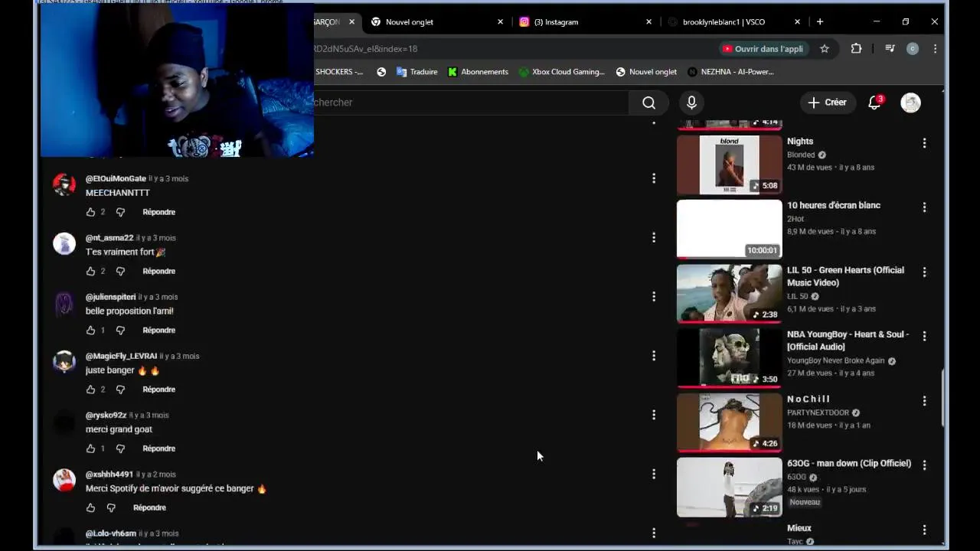Click Ouvrir dans l'appli button
This screenshot has width=980, height=551.
(x=763, y=49)
